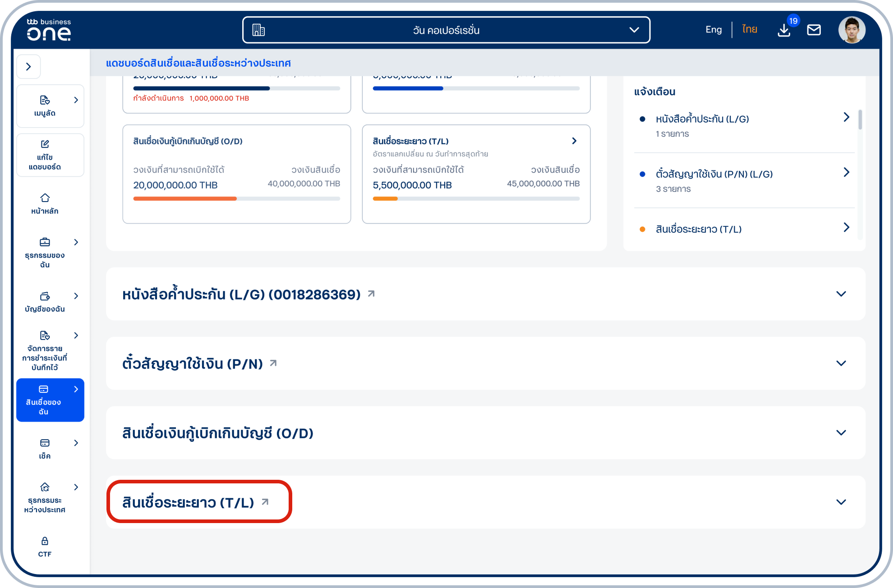Expand the ตั๋วสัญญาใช้เงิน (P/N) section

(x=841, y=363)
